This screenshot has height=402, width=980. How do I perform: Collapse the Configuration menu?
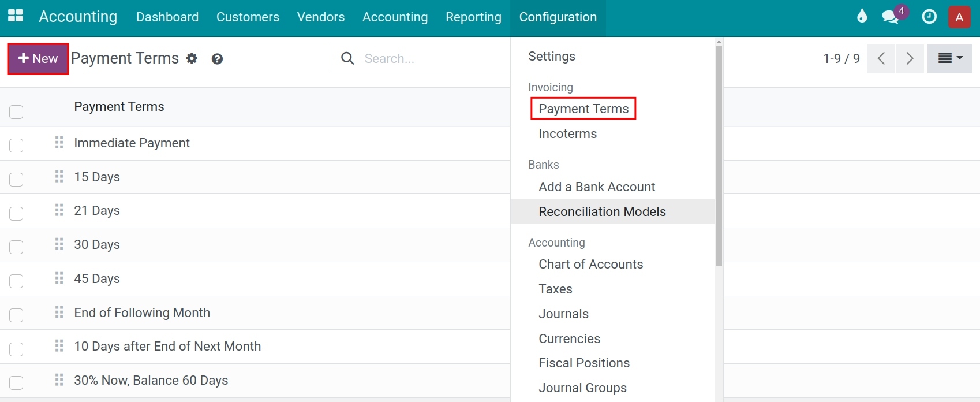pos(558,17)
